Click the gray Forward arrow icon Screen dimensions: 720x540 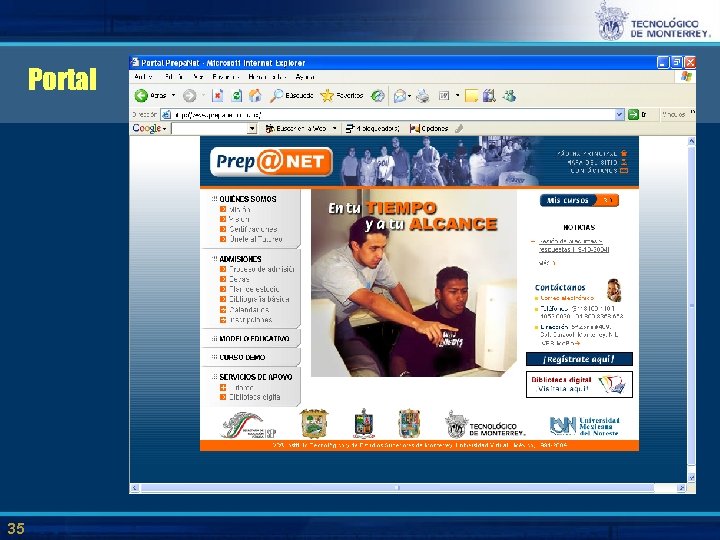click(x=189, y=96)
